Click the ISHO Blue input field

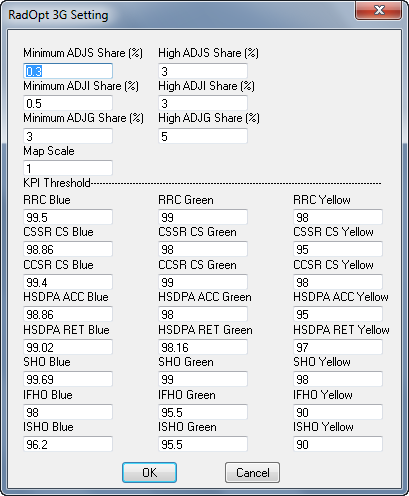[68, 444]
